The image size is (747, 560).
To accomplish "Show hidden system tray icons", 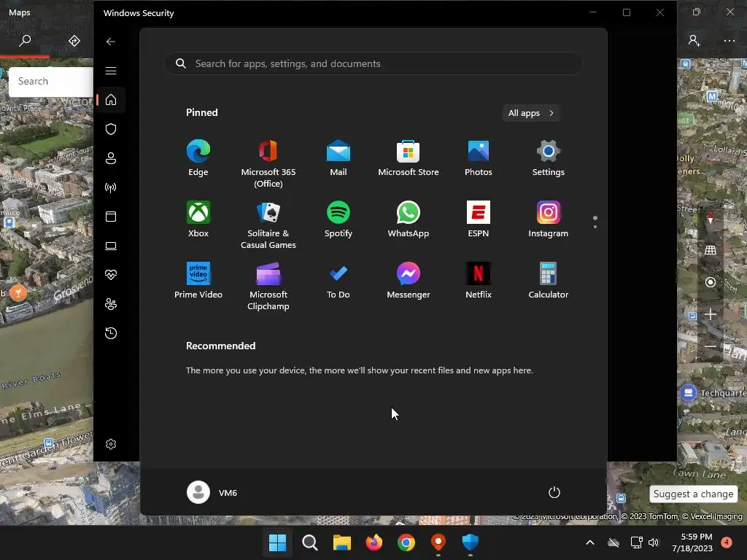I will 589,542.
